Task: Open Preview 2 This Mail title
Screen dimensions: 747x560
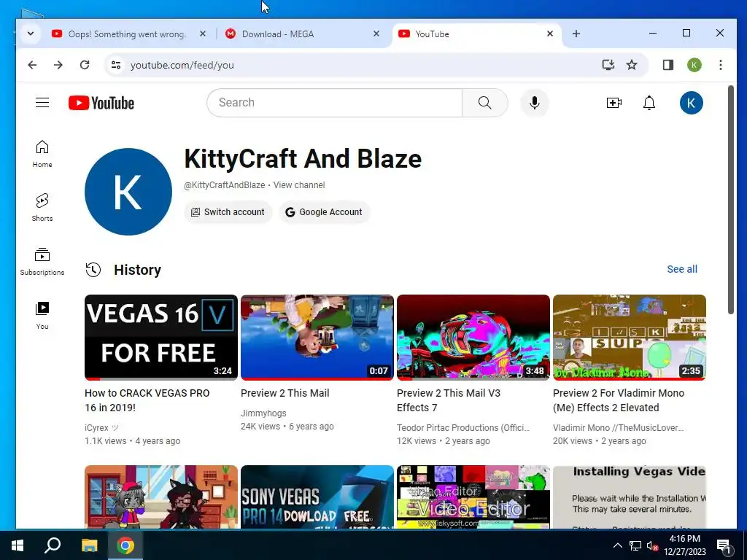Action: [285, 393]
